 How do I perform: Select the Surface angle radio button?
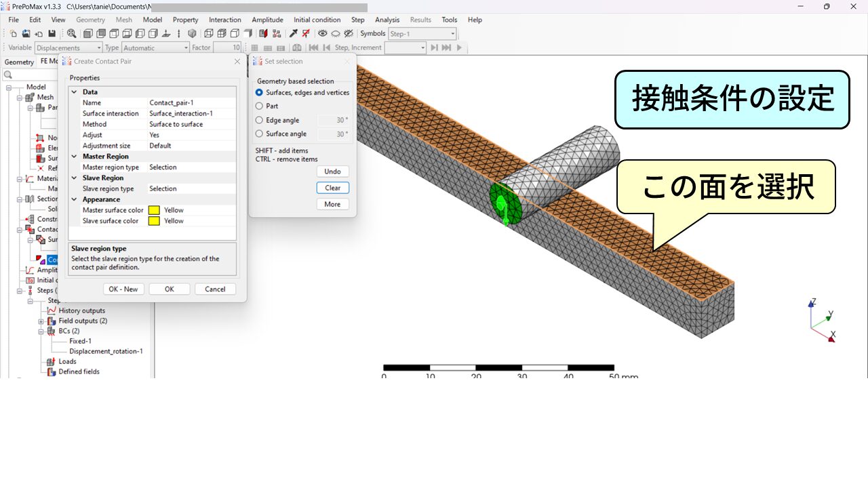coord(259,134)
